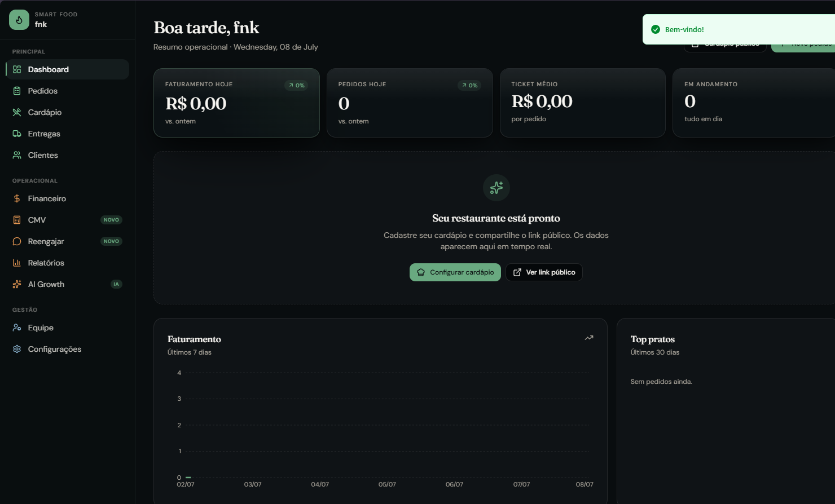Go to Reengajar

coord(67,241)
